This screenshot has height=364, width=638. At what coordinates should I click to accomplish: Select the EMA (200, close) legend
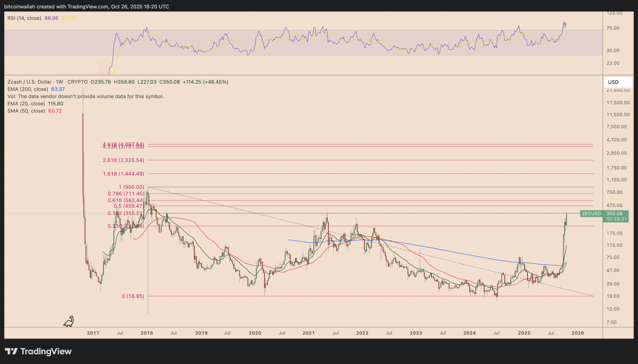point(28,89)
